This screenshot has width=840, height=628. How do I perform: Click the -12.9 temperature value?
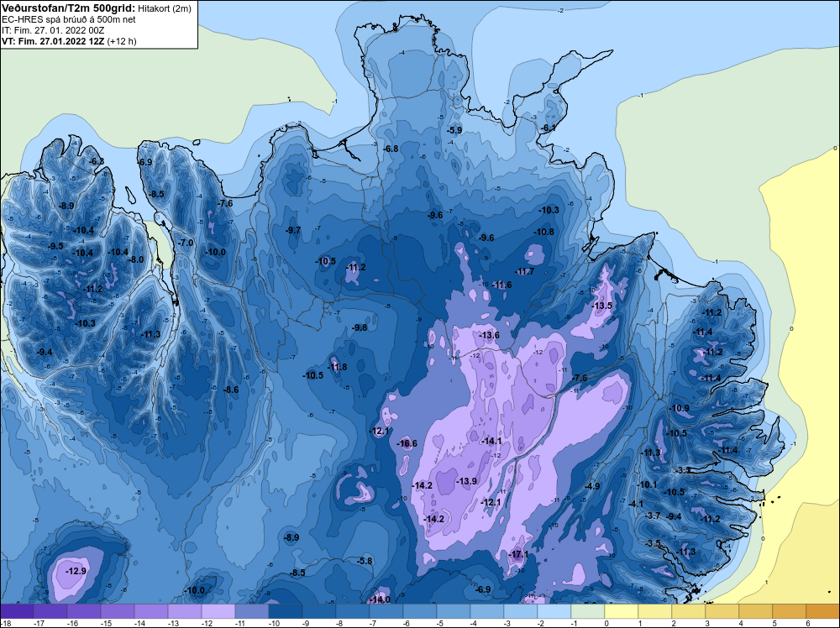76,571
